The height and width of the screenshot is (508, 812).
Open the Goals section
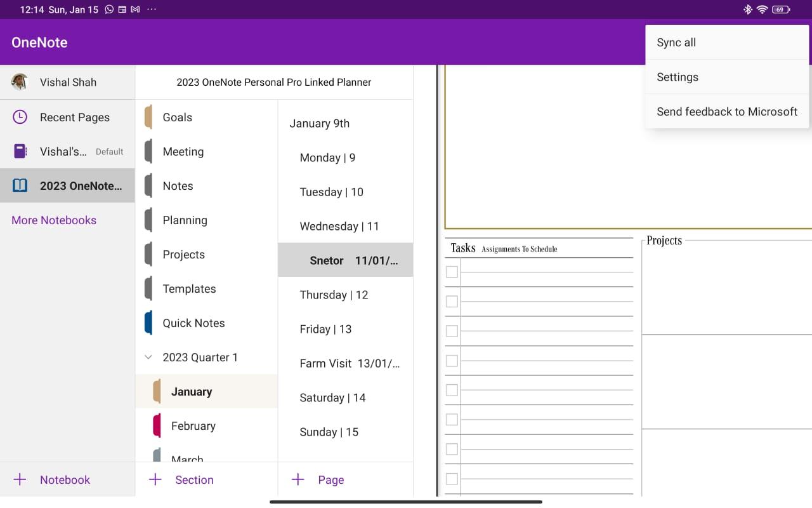(207, 117)
